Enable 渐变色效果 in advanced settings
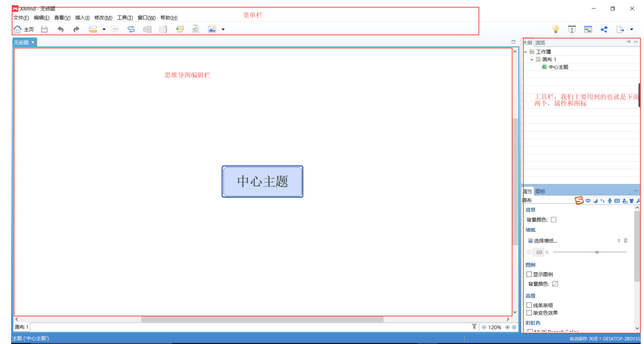The image size is (644, 344). pyautogui.click(x=529, y=313)
